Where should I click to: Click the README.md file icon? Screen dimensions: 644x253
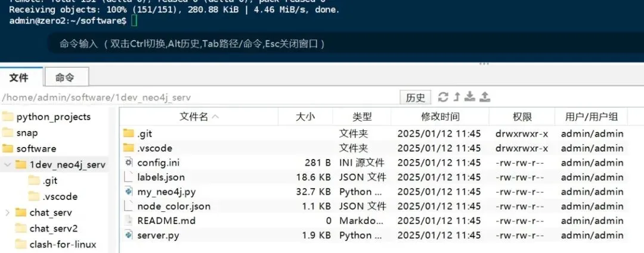[x=128, y=220]
